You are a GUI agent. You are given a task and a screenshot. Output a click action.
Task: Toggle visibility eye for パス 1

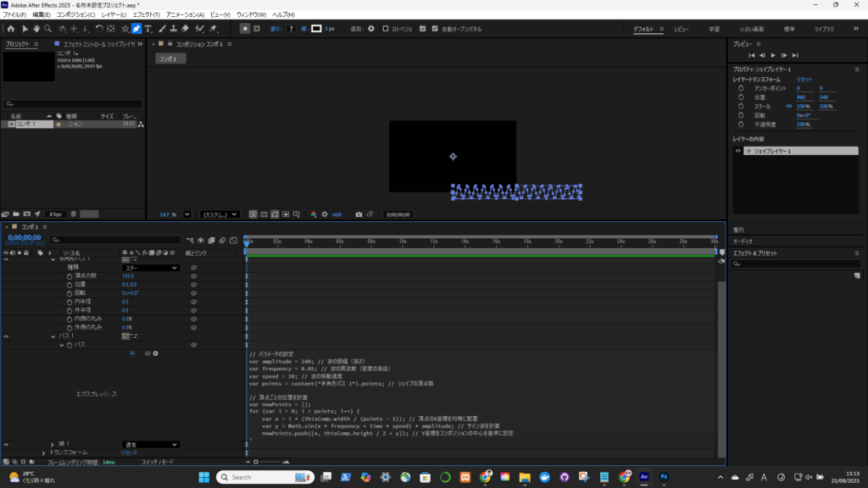(6, 336)
